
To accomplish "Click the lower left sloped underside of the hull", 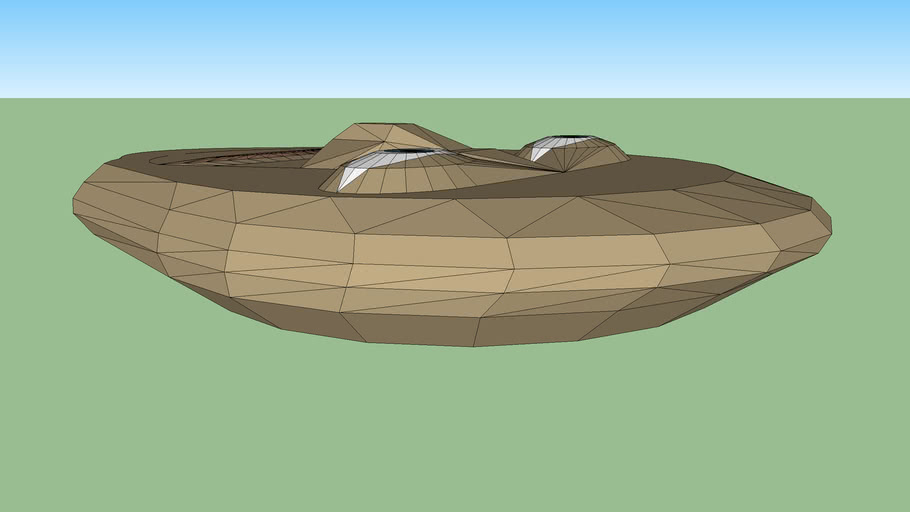I will click(x=200, y=285).
